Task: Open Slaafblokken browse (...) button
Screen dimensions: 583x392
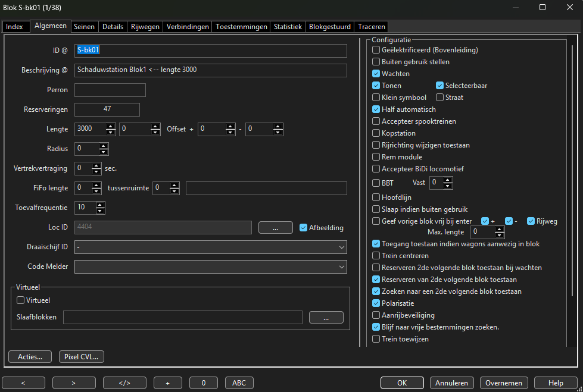Action: tap(326, 318)
